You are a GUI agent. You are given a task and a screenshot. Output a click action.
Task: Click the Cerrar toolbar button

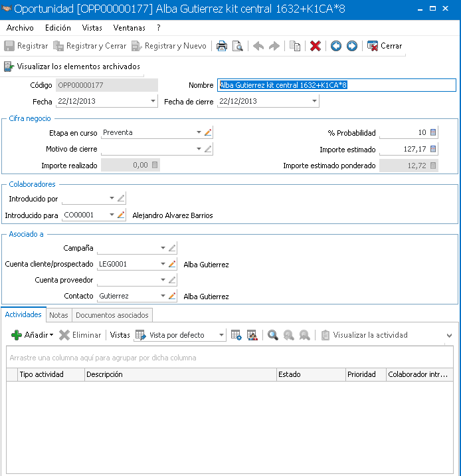pyautogui.click(x=385, y=46)
